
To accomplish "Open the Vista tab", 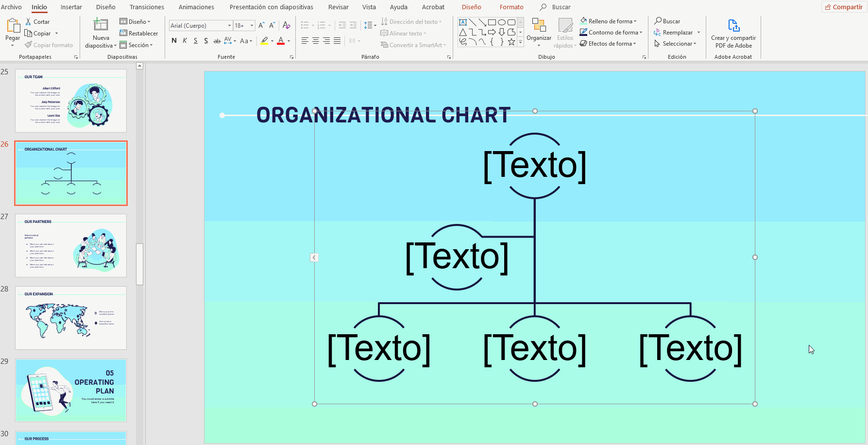I will (x=369, y=7).
